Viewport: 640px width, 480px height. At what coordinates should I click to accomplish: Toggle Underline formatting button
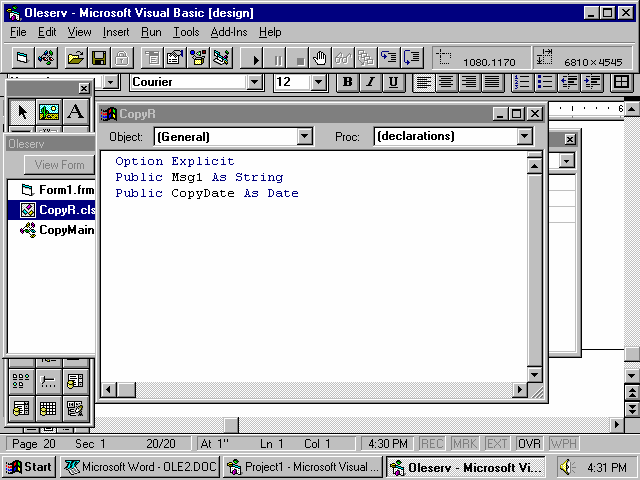coord(393,82)
